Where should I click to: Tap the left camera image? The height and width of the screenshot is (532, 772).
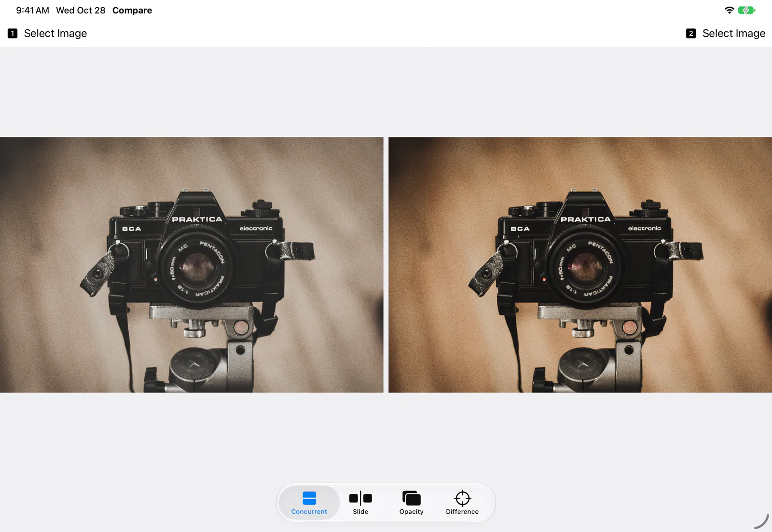pos(192,265)
